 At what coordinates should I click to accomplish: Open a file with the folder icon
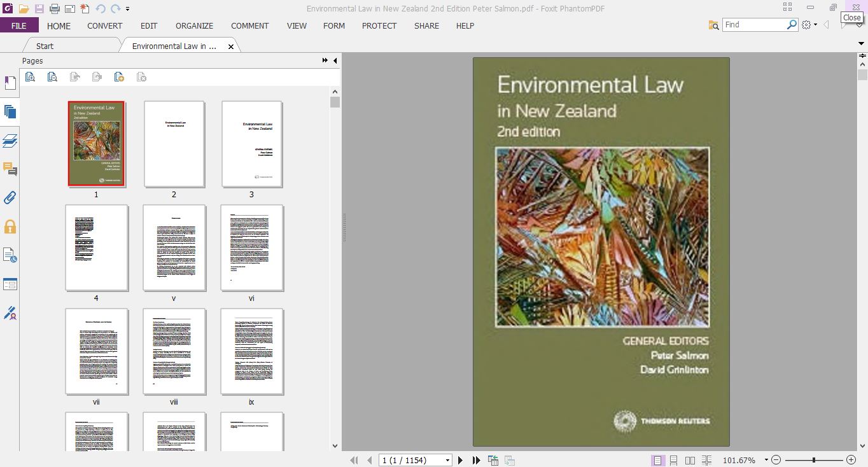click(x=24, y=9)
